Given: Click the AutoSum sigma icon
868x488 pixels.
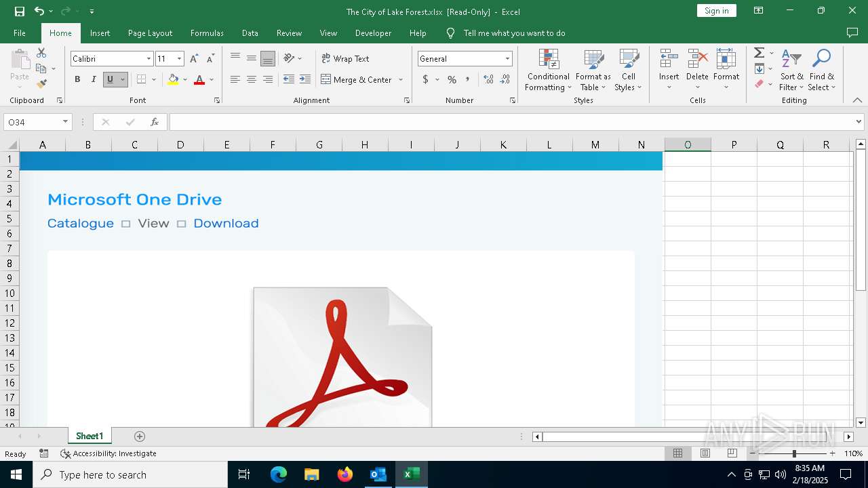Looking at the screenshot, I should tap(759, 53).
